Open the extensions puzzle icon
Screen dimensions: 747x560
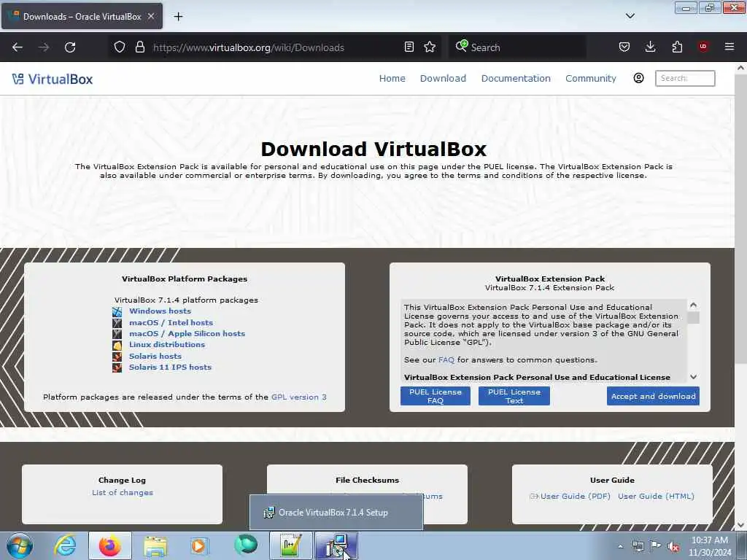(677, 47)
